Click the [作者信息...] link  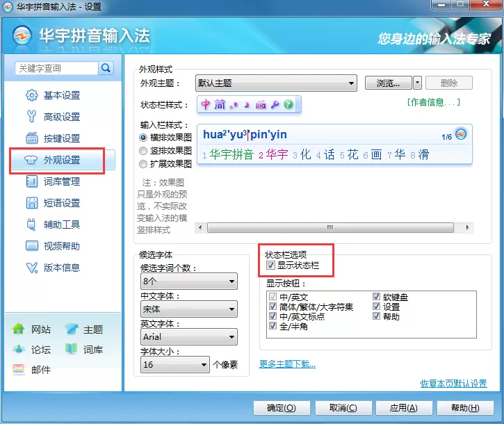(x=434, y=102)
